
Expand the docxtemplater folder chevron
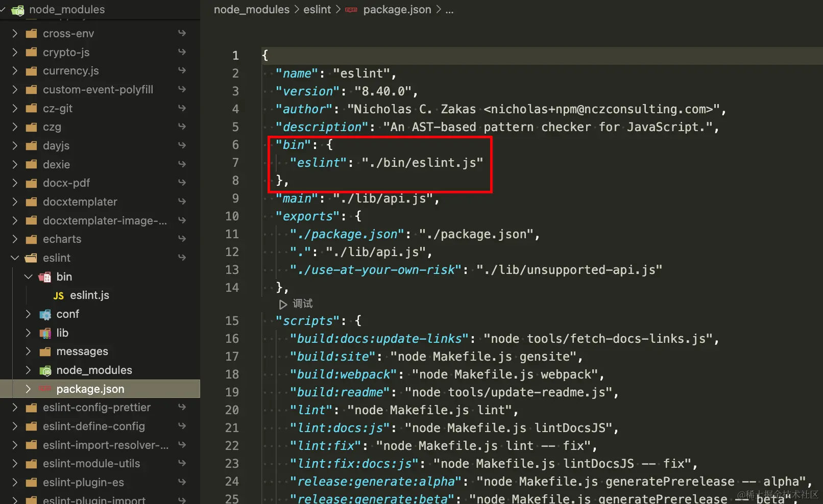click(x=15, y=201)
